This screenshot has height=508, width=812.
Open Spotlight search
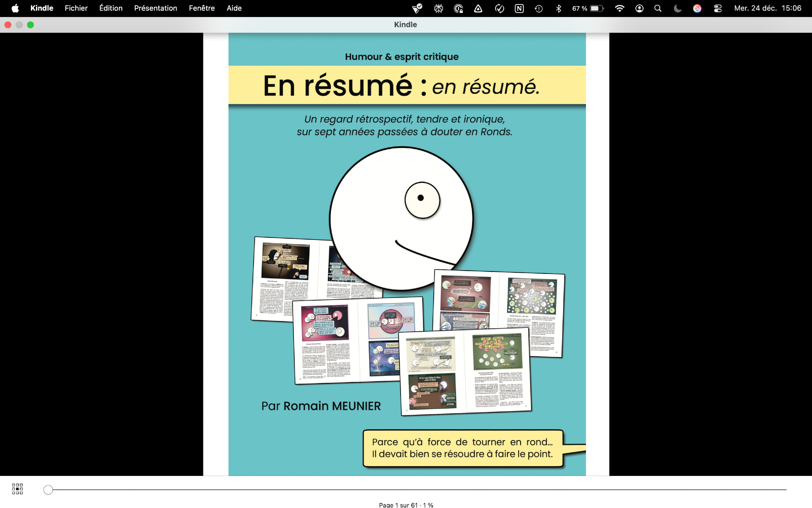(x=658, y=9)
